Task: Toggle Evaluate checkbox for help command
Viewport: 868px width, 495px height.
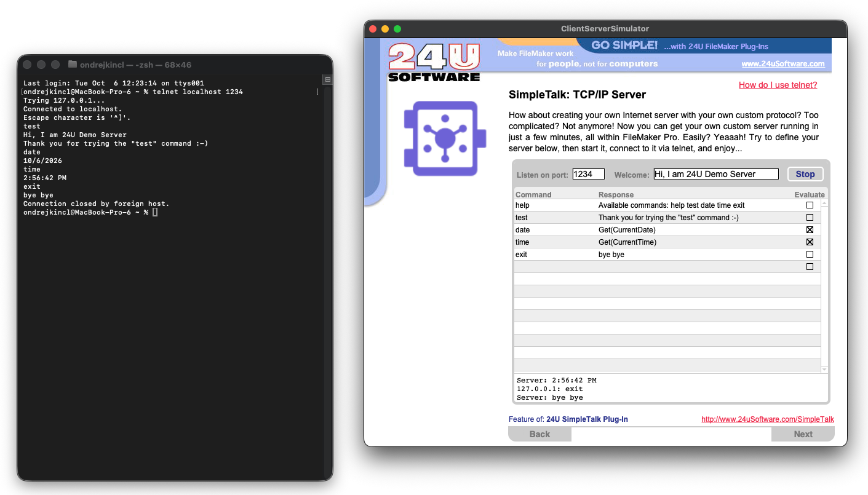Action: [x=810, y=205]
